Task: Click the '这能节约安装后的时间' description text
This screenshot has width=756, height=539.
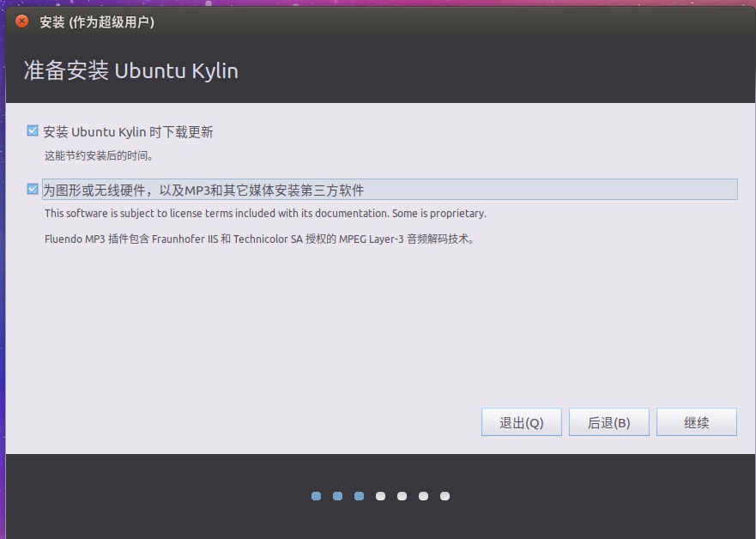Action: pos(99,156)
